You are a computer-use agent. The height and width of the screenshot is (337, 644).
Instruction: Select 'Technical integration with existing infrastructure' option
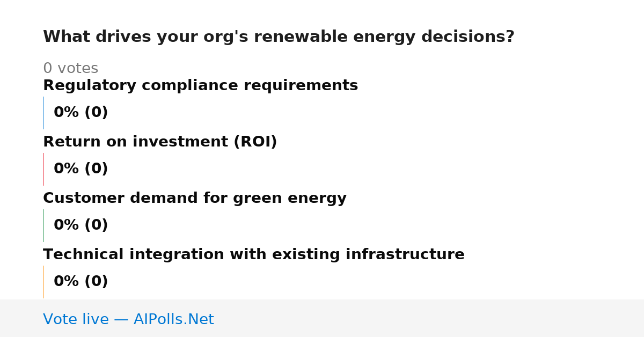click(254, 255)
